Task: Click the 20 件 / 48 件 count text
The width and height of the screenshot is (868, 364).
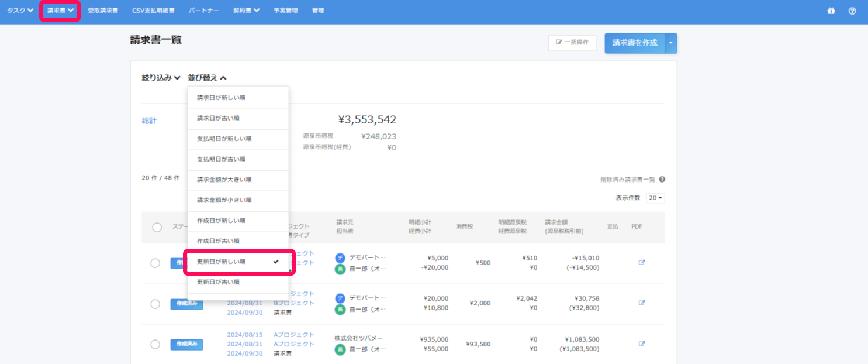Action: 161,178
